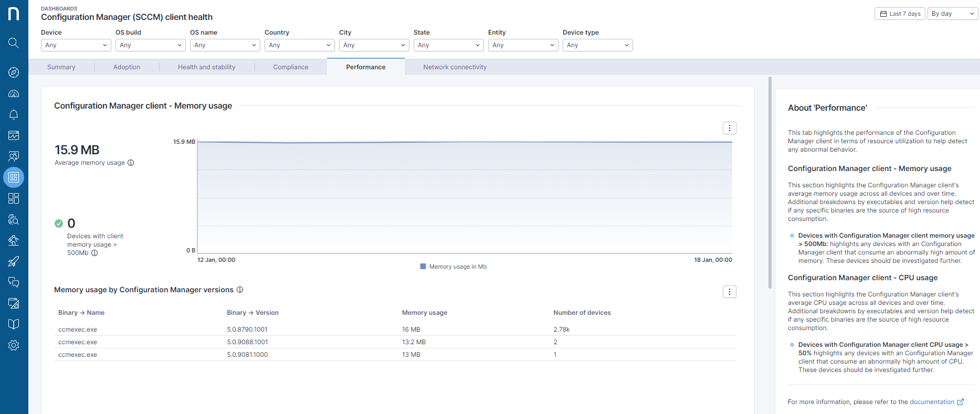Open the OS name filter dropdown
The image size is (980, 414).
225,45
